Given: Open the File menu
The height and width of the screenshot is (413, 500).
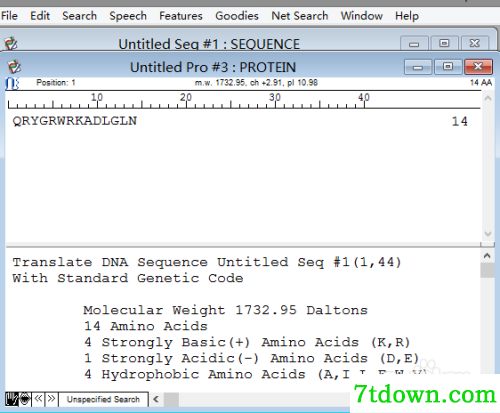Looking at the screenshot, I should tap(9, 16).
